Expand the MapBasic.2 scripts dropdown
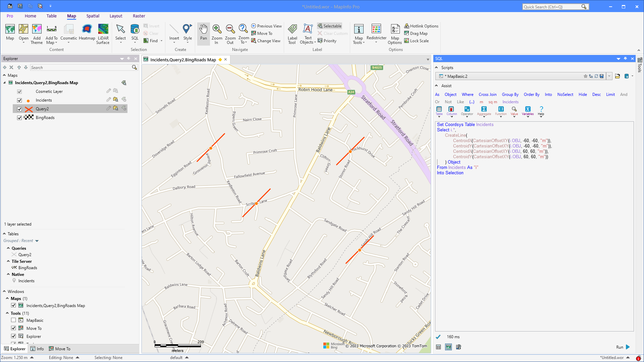The width and height of the screenshot is (644, 362). (x=609, y=76)
